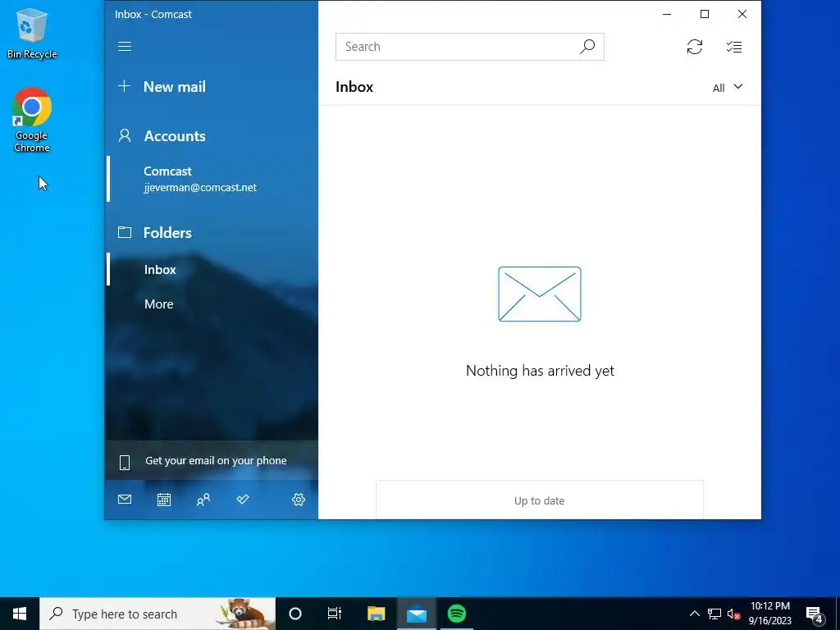Select the Comcast jjeverman@comcast.net account
This screenshot has width=840, height=630.
click(212, 179)
